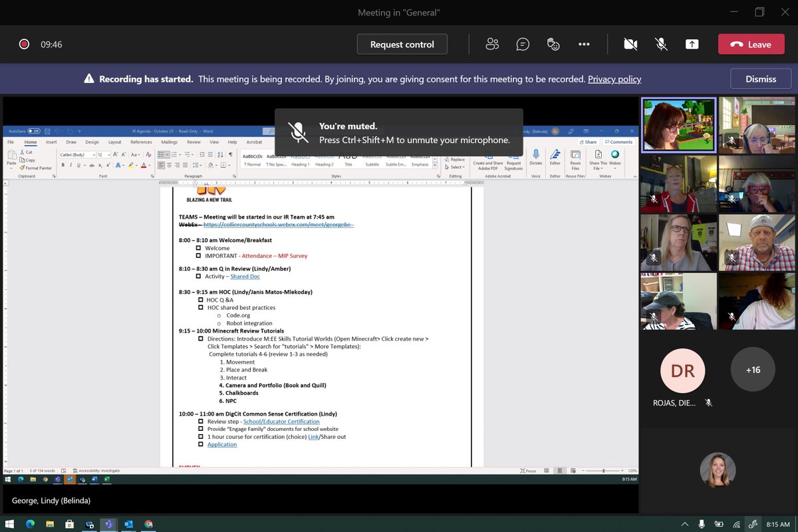Click the Sort A-Z icon

[221, 154]
